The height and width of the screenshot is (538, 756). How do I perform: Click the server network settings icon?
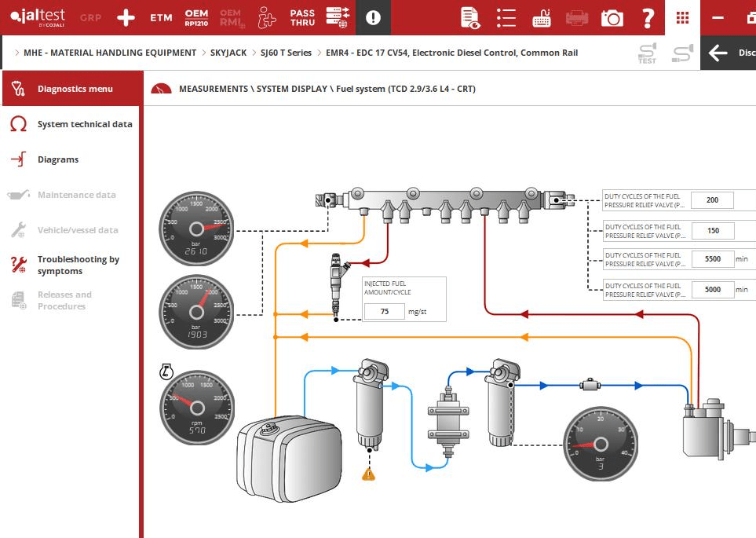338,17
